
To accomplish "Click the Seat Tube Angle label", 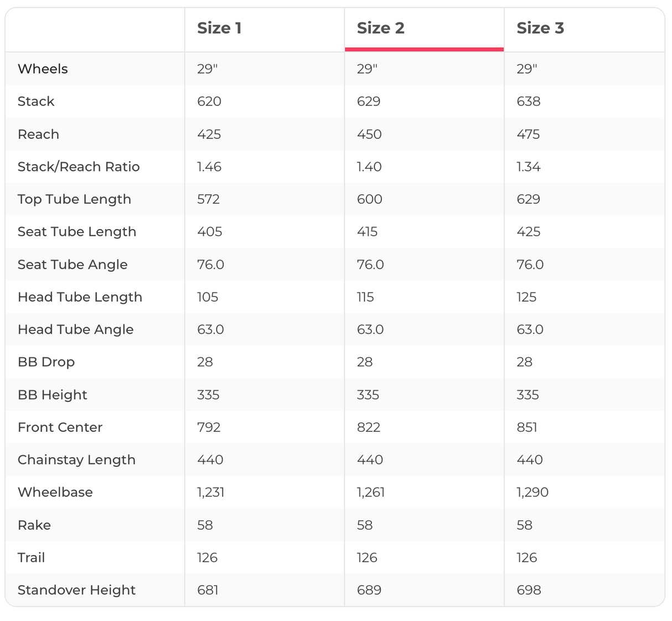I will click(73, 265).
